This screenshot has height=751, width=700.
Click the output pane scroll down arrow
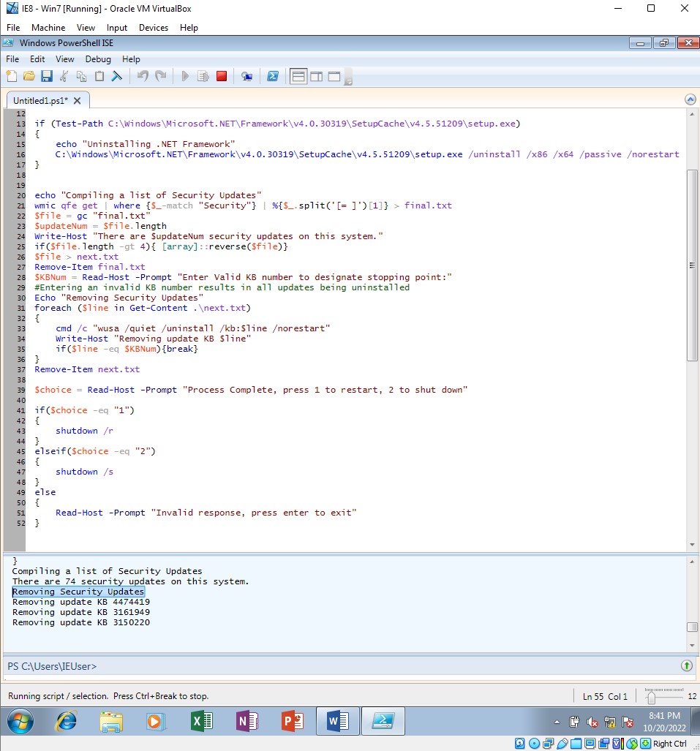tap(692, 645)
